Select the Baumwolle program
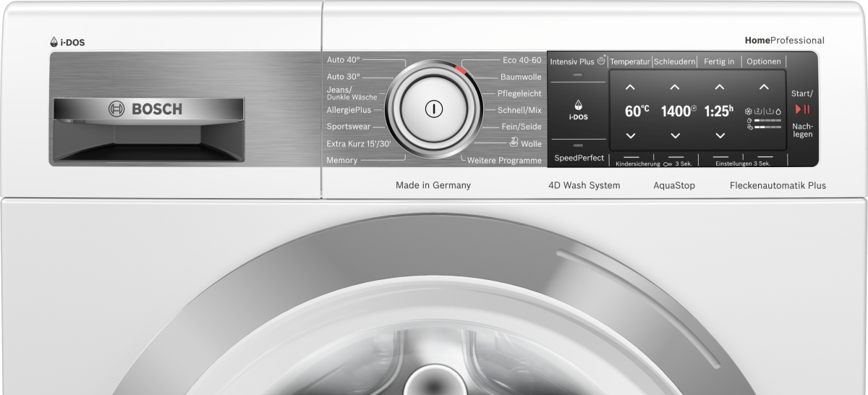868x395 pixels. 521,77
